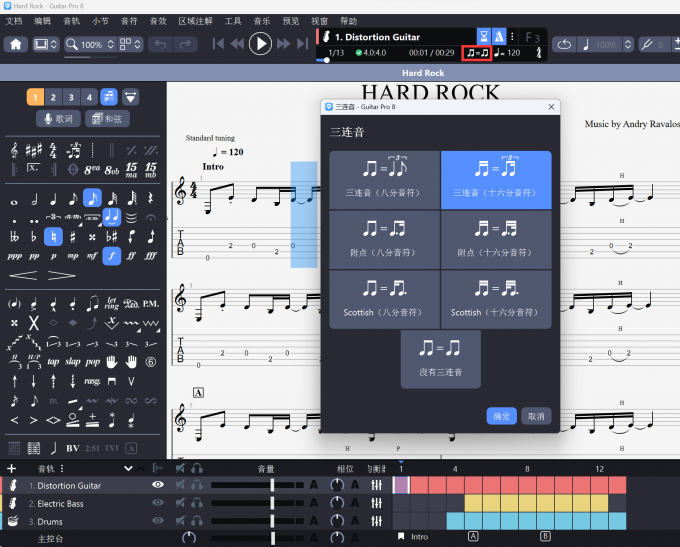Open the 歌词 lyrics panel

pyautogui.click(x=59, y=119)
